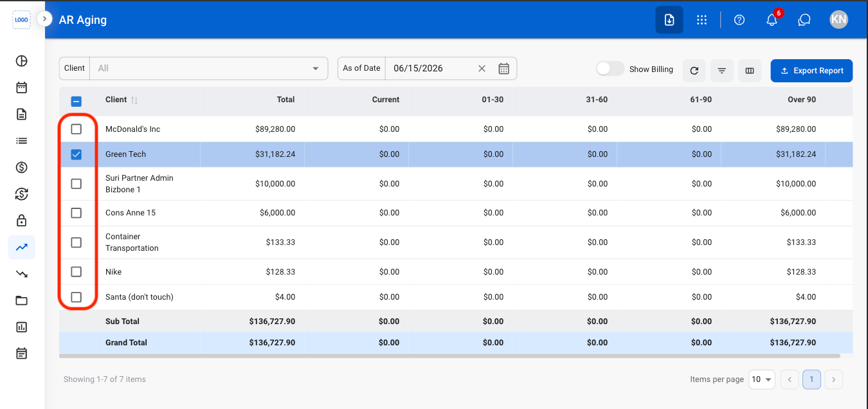Open the calendar sidebar icon
Image resolution: width=868 pixels, height=409 pixels.
(x=22, y=87)
